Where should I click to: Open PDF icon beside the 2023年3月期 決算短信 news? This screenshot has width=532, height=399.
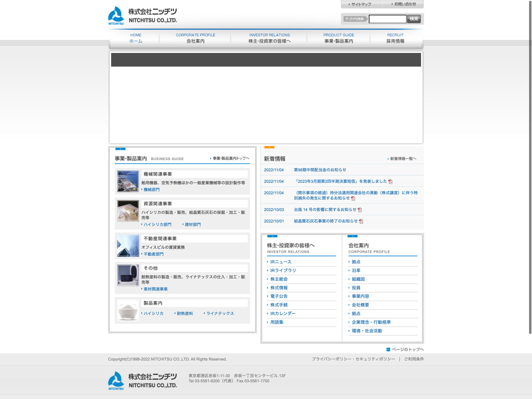[x=390, y=182]
